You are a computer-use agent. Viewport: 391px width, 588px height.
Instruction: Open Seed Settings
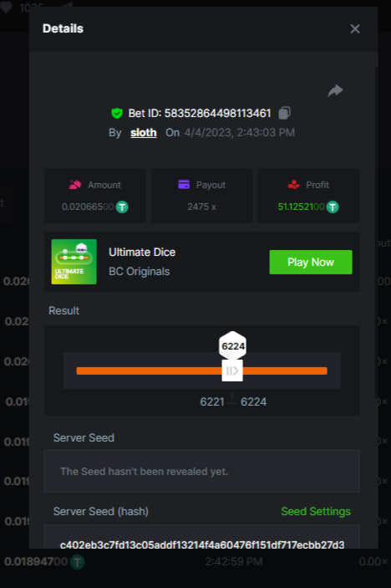click(316, 511)
